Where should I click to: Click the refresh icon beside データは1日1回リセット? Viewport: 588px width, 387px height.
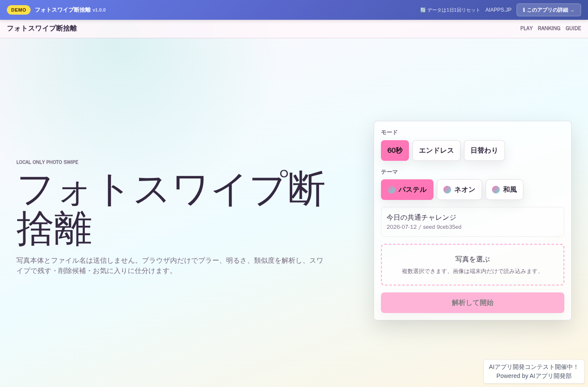pyautogui.click(x=423, y=10)
